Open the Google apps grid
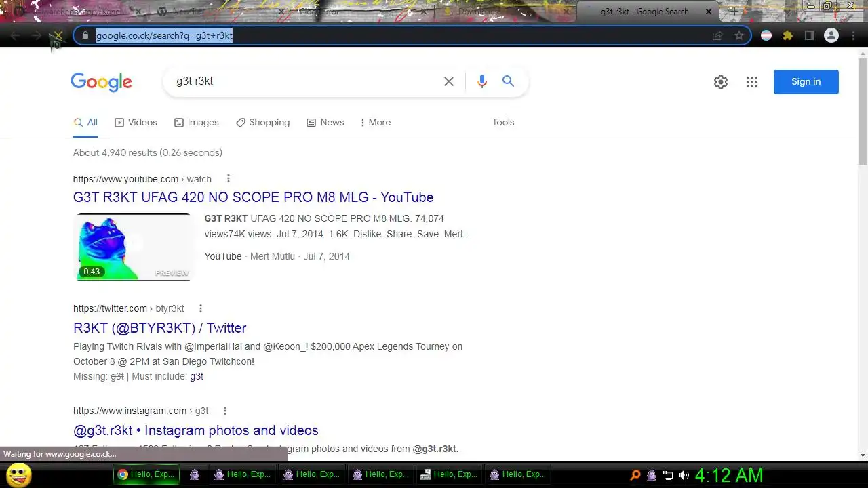868x488 pixels. point(752,82)
